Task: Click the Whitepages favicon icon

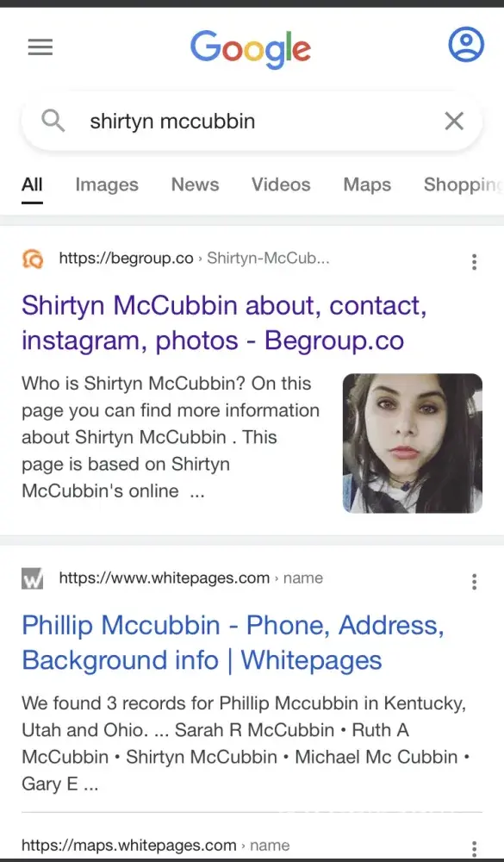Action: click(x=33, y=578)
